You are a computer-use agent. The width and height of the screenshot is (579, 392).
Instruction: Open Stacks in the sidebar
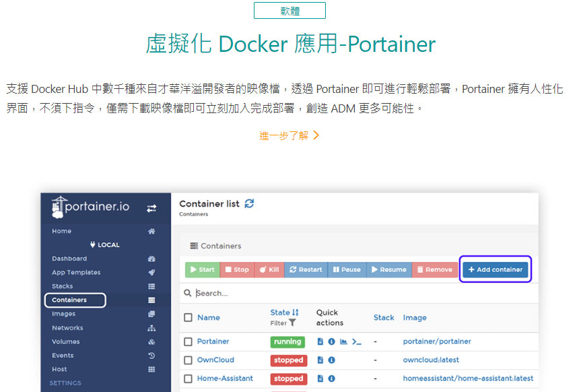pos(63,286)
